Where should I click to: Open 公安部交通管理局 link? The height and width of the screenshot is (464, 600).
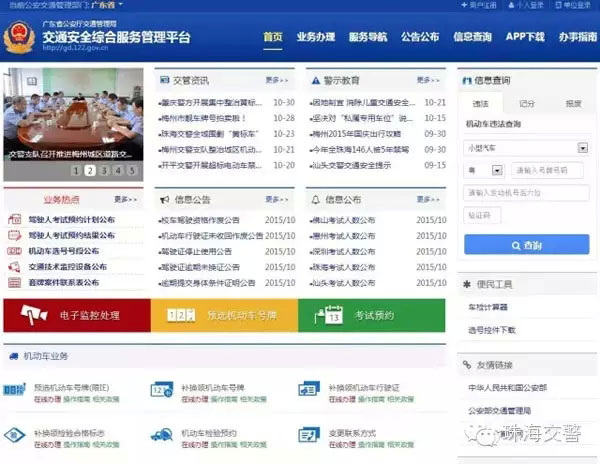pyautogui.click(x=499, y=411)
